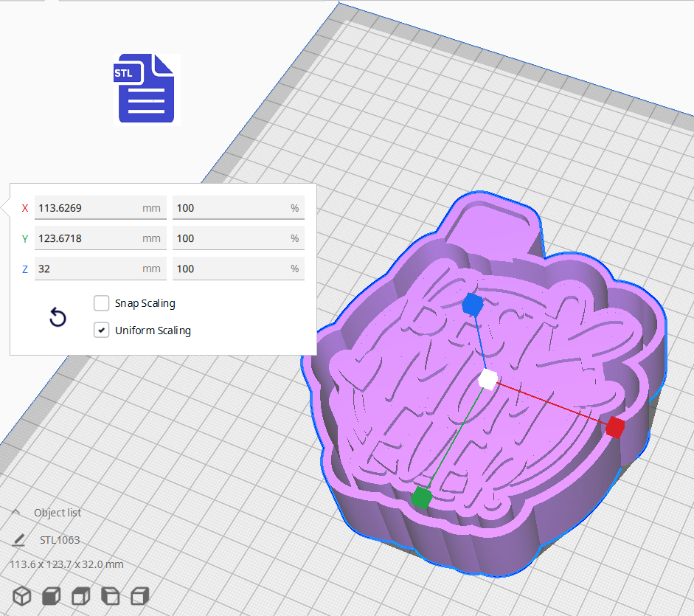Expand the Object list
Viewport: 694px width, 616px height.
(16, 512)
